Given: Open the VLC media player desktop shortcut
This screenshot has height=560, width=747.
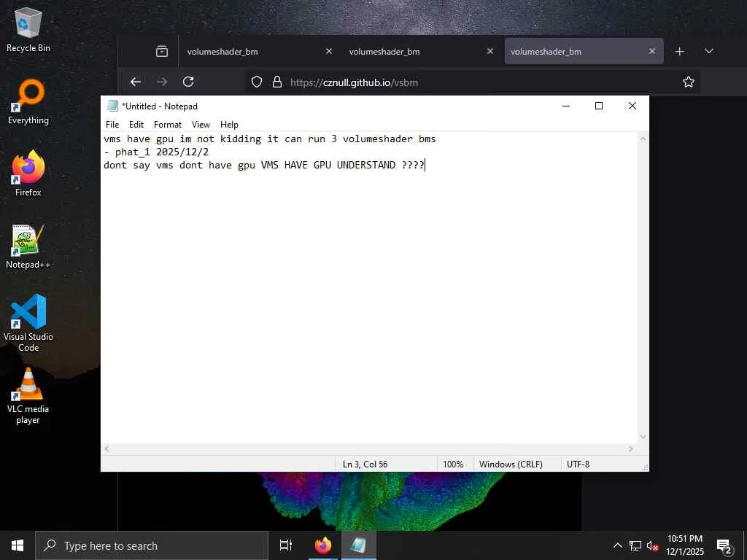Looking at the screenshot, I should pos(28,396).
